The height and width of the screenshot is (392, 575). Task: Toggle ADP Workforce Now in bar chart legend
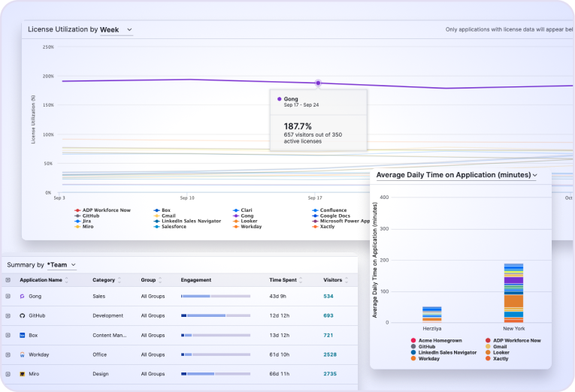[513, 340]
